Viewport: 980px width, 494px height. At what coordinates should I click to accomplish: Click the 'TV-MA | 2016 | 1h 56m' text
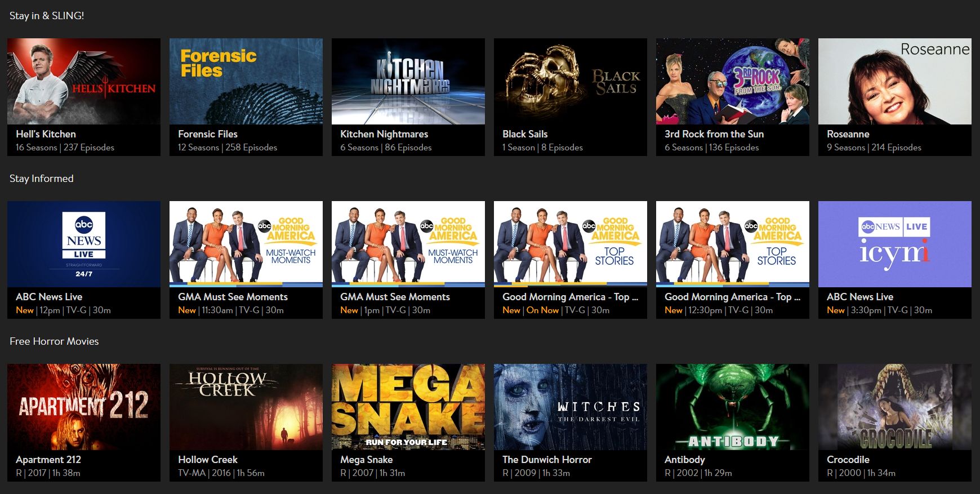[221, 473]
